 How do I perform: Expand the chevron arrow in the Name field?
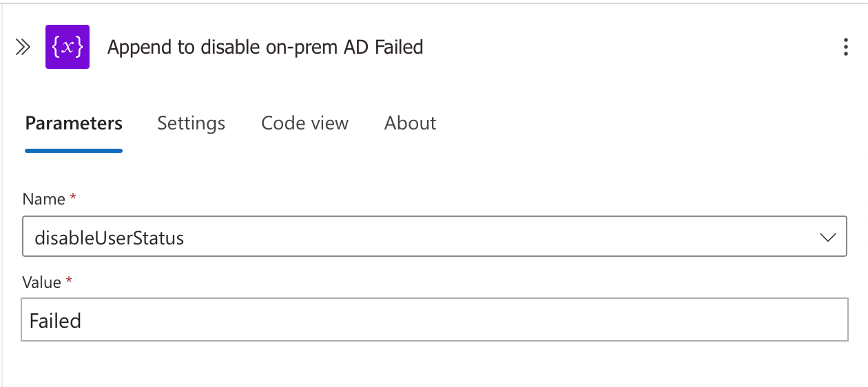point(827,238)
